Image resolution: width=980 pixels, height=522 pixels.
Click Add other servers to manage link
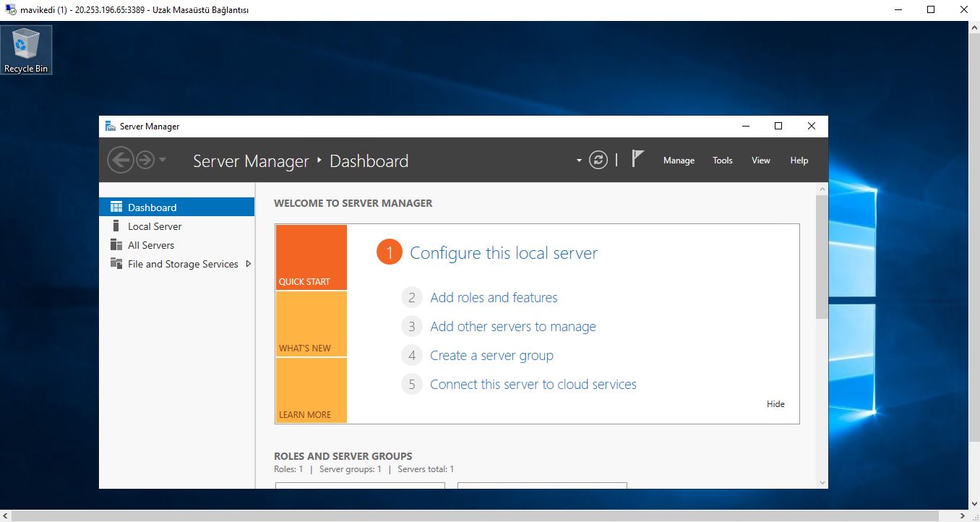[513, 326]
